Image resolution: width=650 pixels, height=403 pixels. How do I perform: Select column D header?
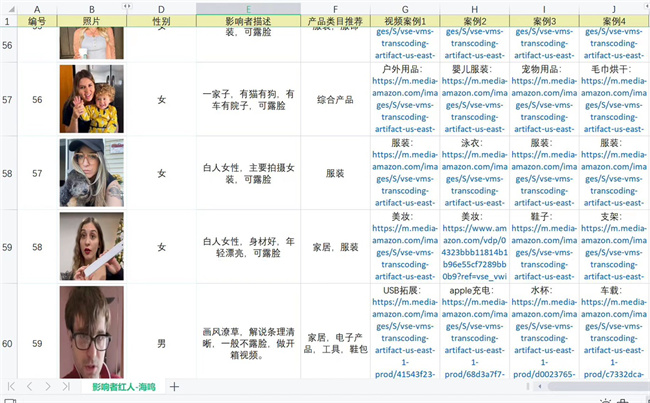pos(161,9)
